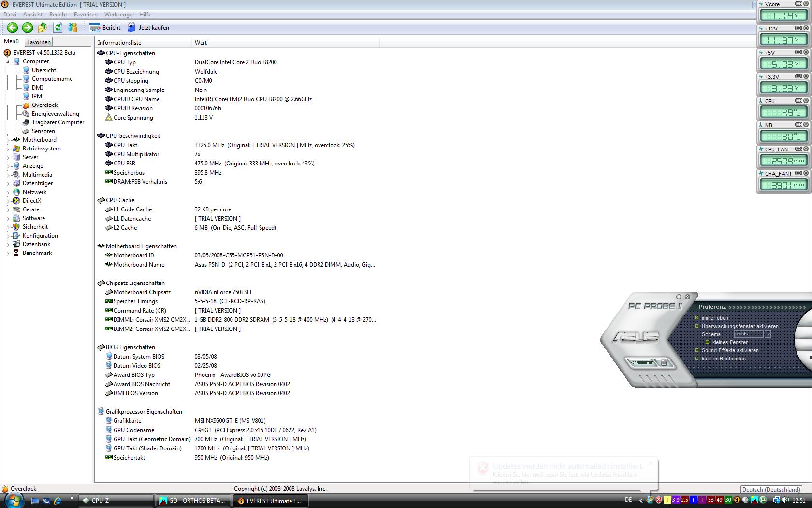Open the Schema dropdown arrow in PC Probe
The image size is (812, 508).
768,334
